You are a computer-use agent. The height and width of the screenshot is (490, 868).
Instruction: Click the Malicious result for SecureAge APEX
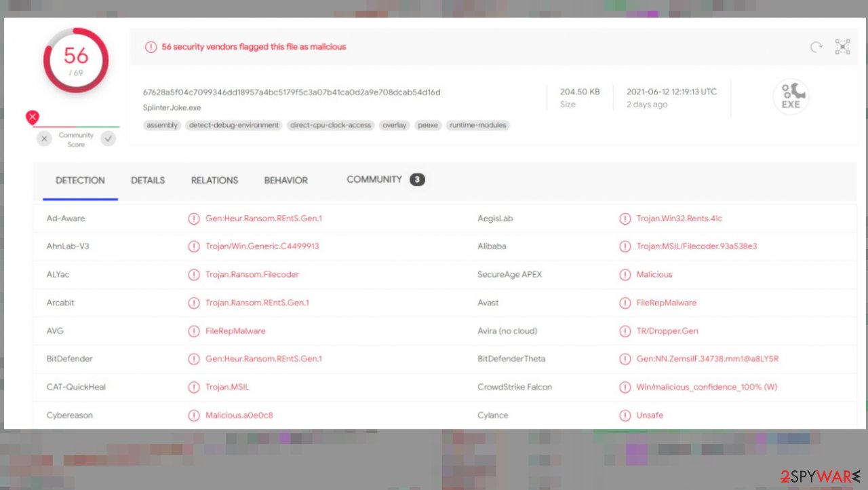tap(654, 275)
